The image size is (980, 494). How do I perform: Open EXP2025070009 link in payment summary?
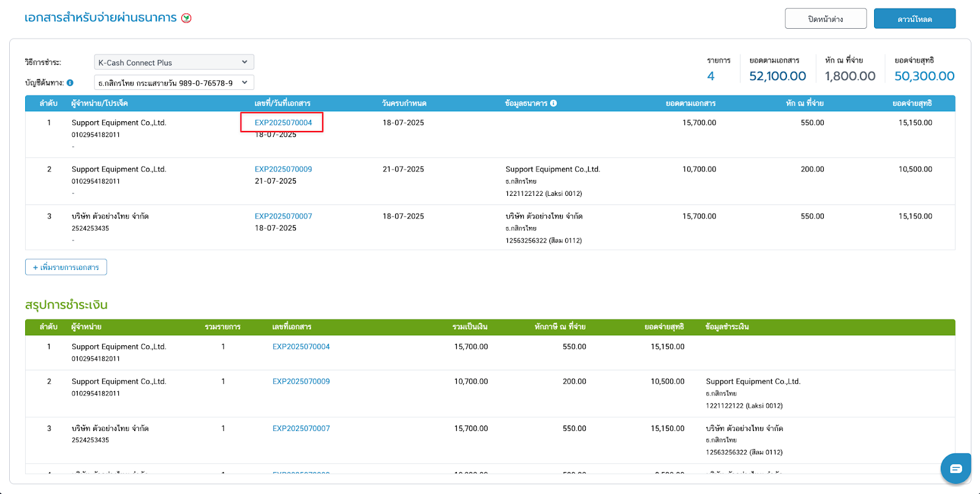301,381
